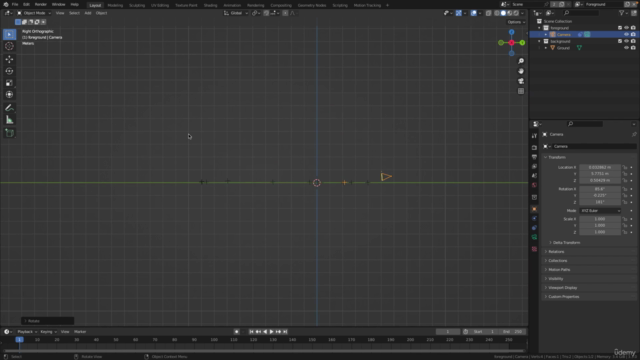Exclude foreground collection from view layer

point(620,28)
